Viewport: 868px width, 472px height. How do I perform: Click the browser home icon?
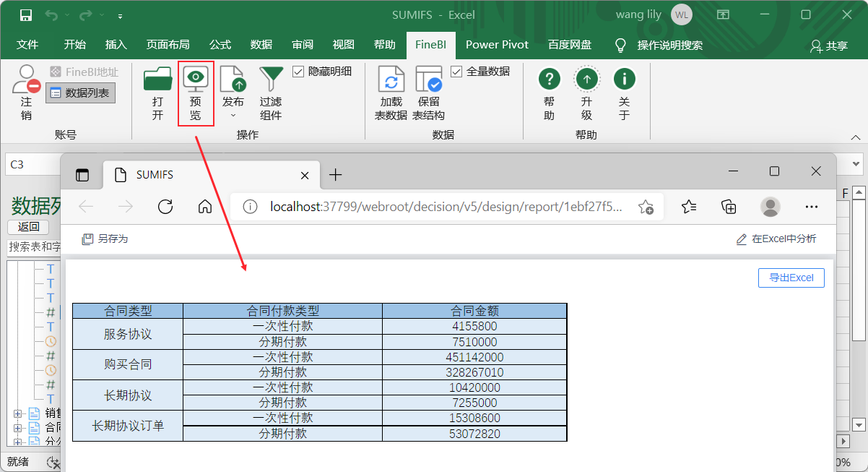(204, 207)
